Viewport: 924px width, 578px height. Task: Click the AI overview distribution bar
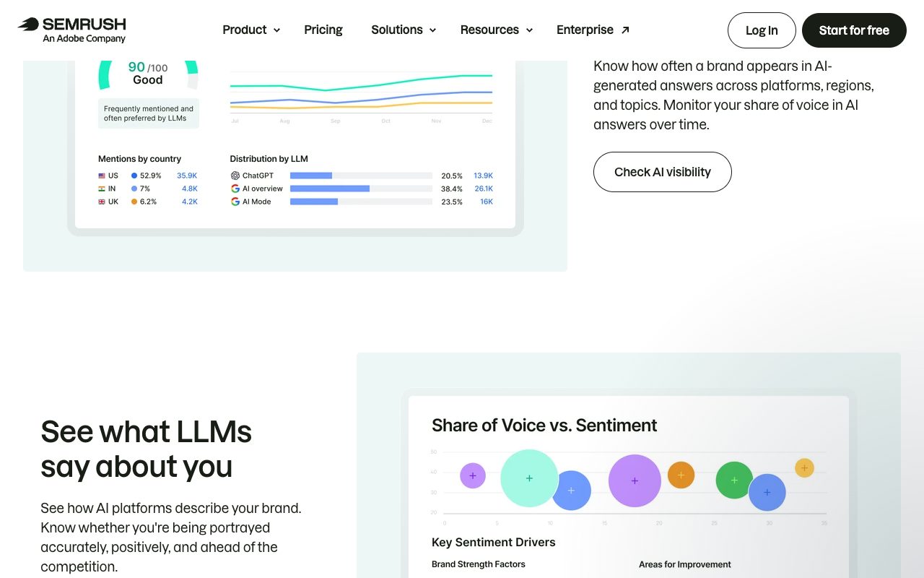(361, 189)
